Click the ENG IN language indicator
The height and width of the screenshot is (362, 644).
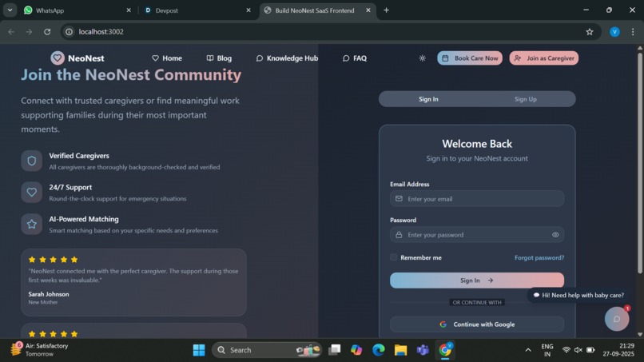click(x=547, y=350)
